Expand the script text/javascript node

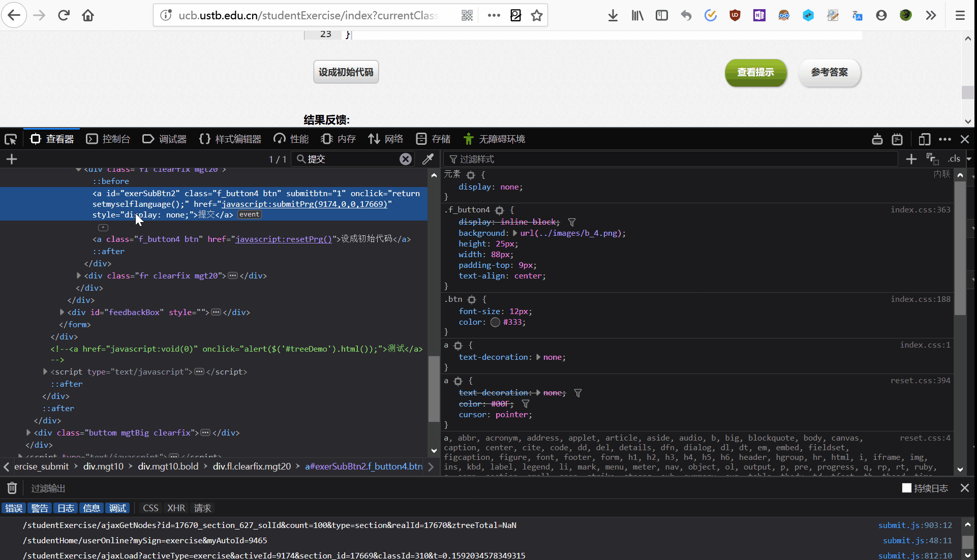[x=45, y=371]
